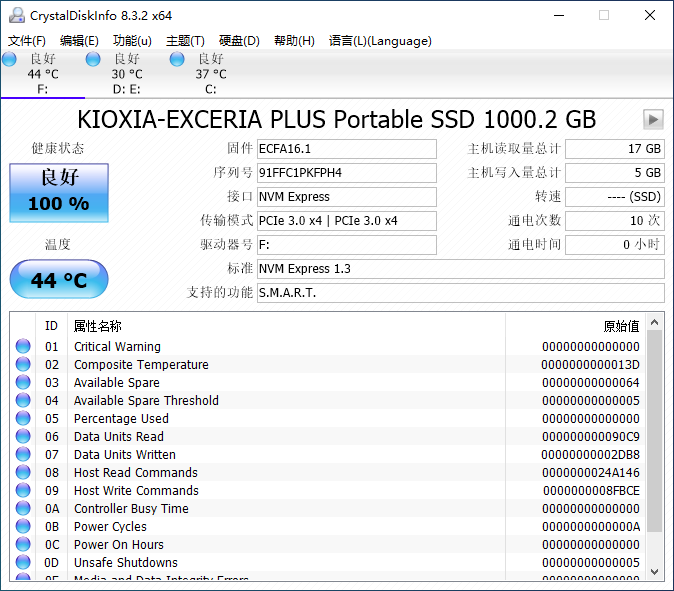Open the 帮助(H) menu

click(294, 41)
